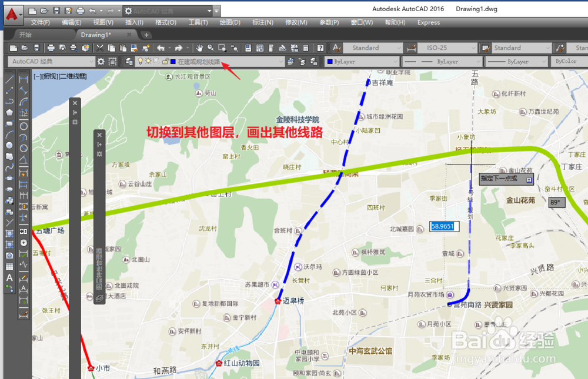Select the Aligned dimension tool
The height and width of the screenshot is (379, 588).
click(x=24, y=90)
